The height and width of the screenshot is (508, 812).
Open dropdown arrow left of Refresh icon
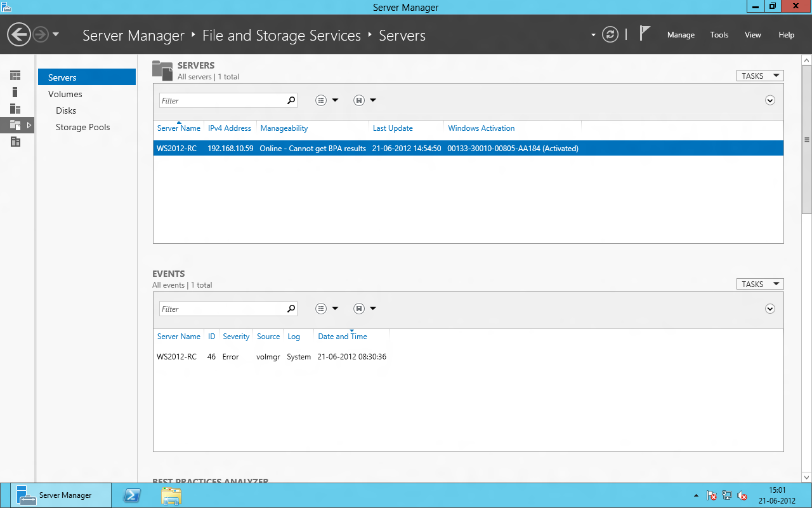593,35
